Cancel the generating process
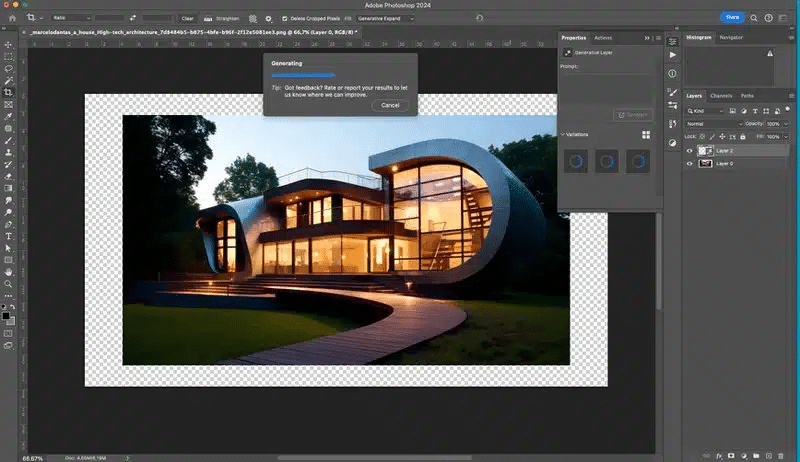Viewport: 800px width, 462px height. click(390, 105)
